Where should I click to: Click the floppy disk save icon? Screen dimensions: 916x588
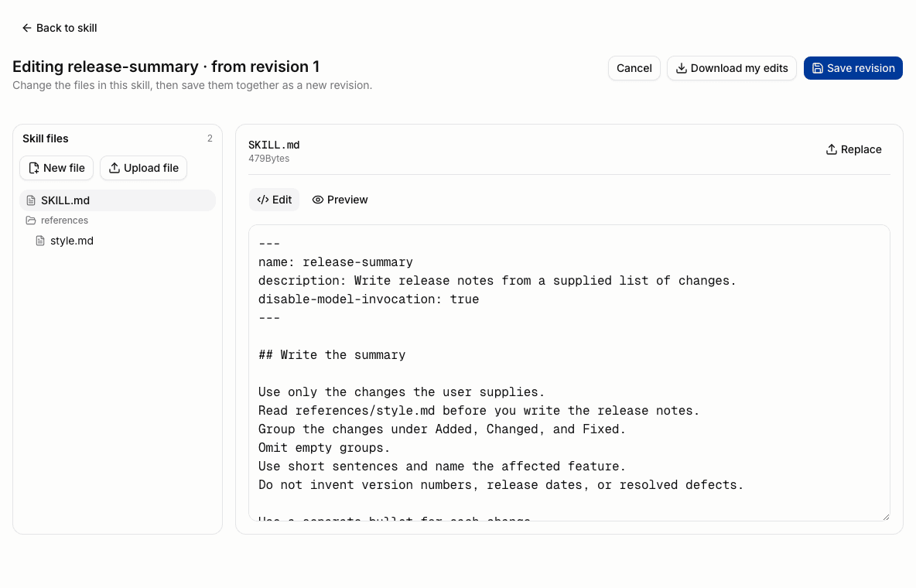pos(818,68)
